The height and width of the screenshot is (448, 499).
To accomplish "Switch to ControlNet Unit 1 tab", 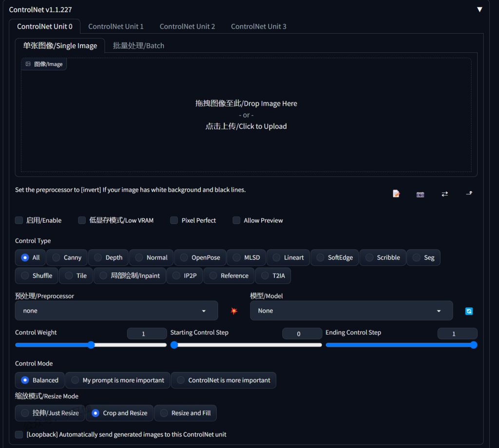I will [x=116, y=26].
